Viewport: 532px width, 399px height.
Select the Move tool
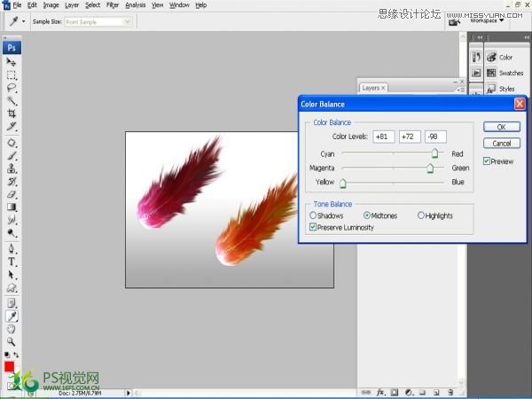[x=12, y=62]
